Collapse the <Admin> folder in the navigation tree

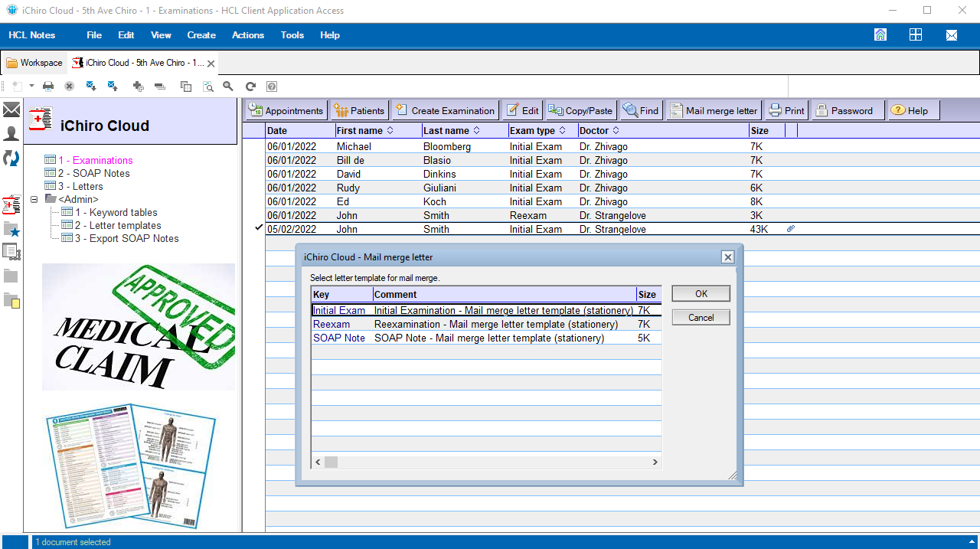[34, 200]
